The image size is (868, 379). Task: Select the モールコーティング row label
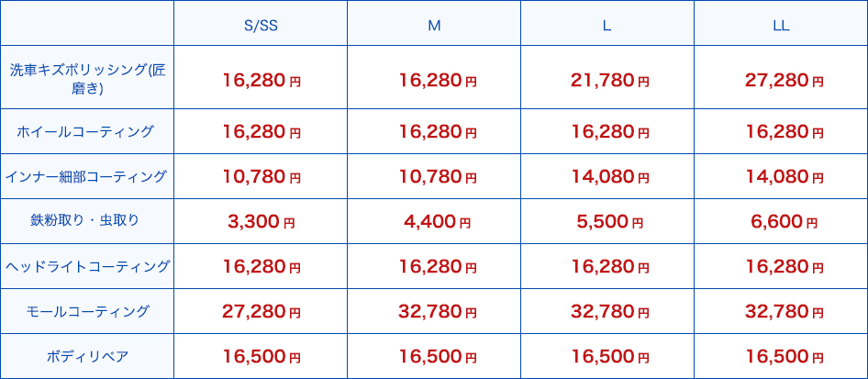click(x=87, y=311)
